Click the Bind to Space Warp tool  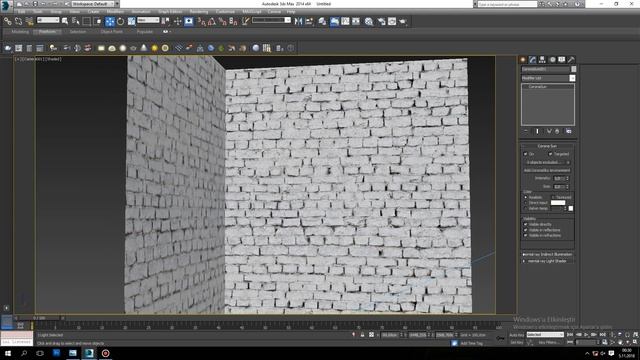click(x=29, y=21)
